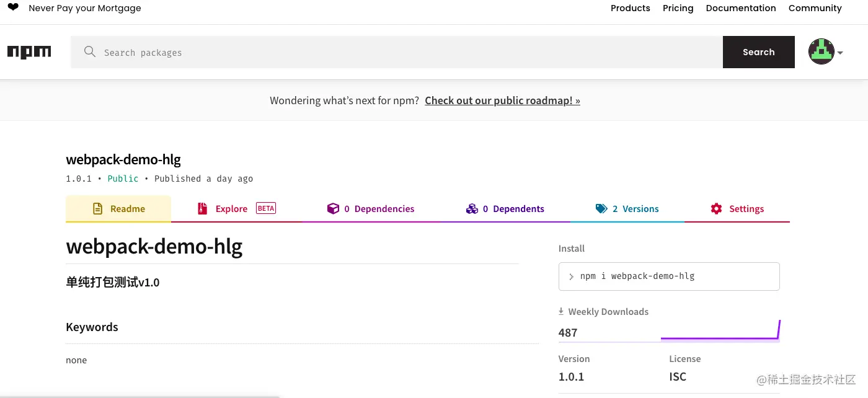Click the npm logo
The width and height of the screenshot is (868, 398).
(x=29, y=52)
